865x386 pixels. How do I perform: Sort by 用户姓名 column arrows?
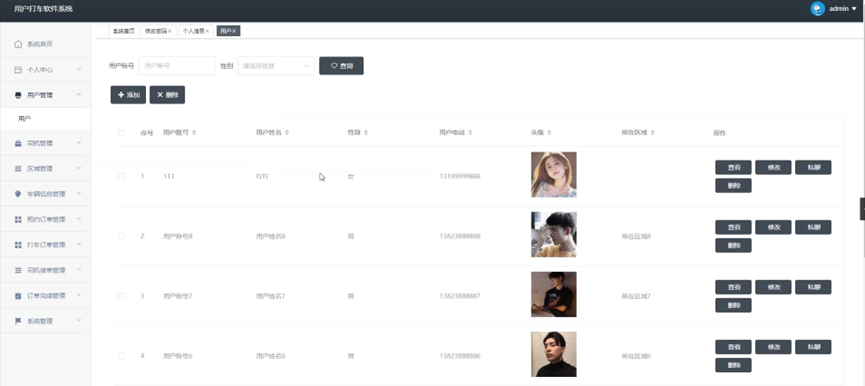287,133
